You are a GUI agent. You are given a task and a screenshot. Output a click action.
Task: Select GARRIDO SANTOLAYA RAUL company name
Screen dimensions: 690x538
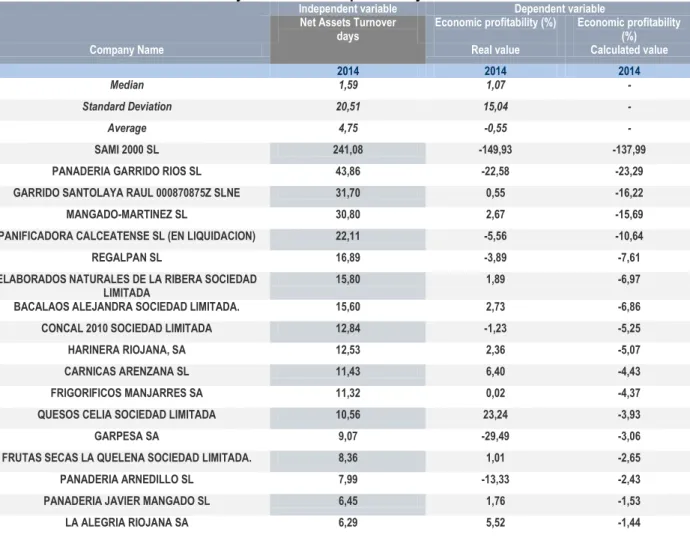point(127,193)
